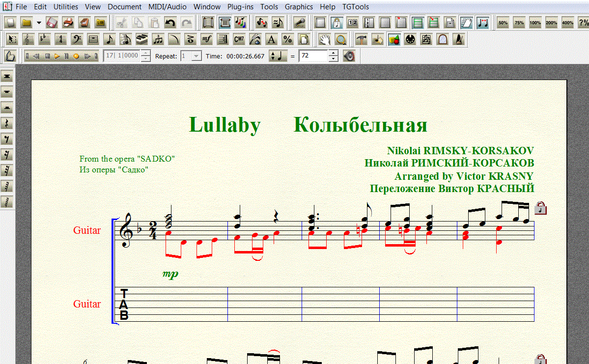Start playback with the Play button

coord(56,56)
